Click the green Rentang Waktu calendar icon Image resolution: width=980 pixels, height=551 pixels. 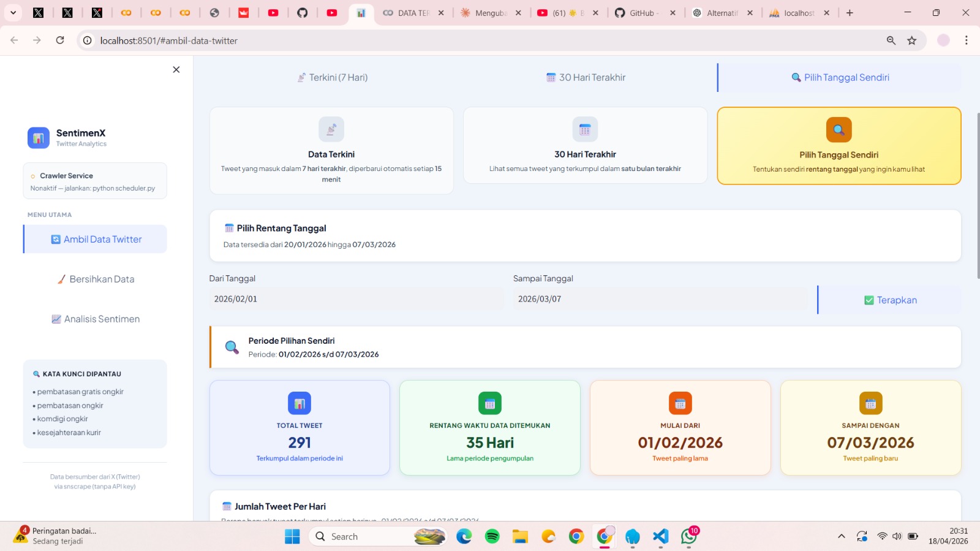tap(490, 403)
